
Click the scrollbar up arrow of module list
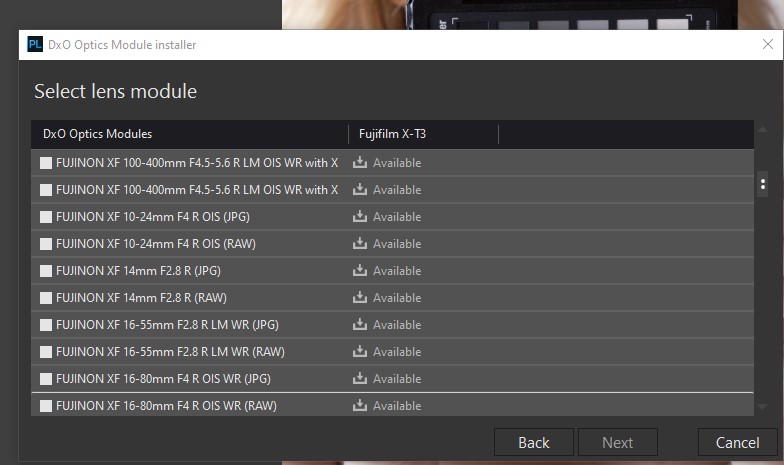pos(762,130)
